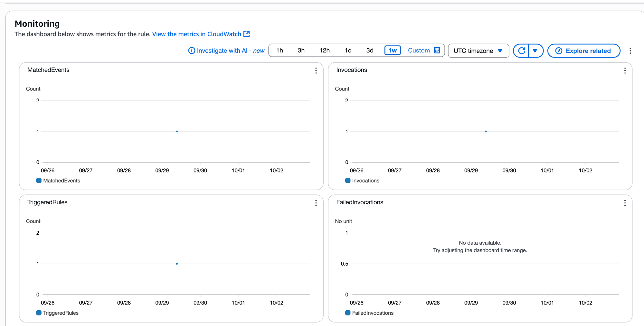This screenshot has height=326, width=644.
Task: Open the UTC timezone dropdown
Action: pyautogui.click(x=478, y=51)
